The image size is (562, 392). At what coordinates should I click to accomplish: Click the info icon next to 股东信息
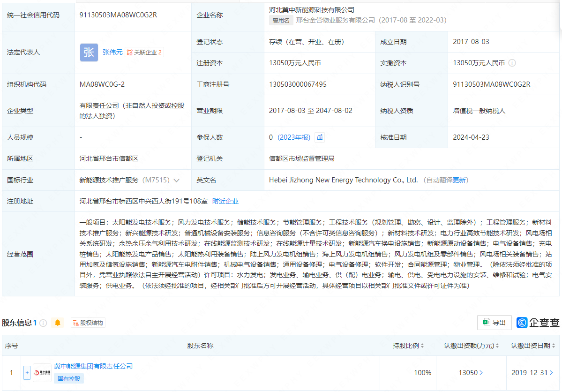click(x=43, y=323)
